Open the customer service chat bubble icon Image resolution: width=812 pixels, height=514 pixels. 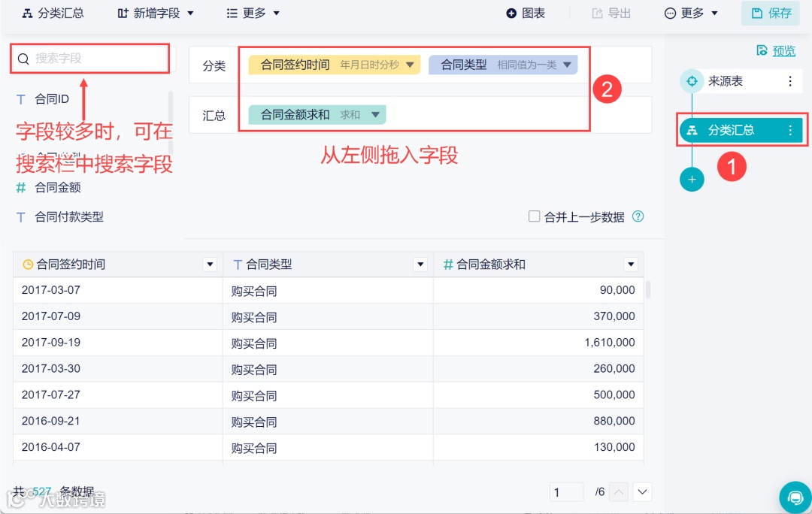pyautogui.click(x=795, y=497)
